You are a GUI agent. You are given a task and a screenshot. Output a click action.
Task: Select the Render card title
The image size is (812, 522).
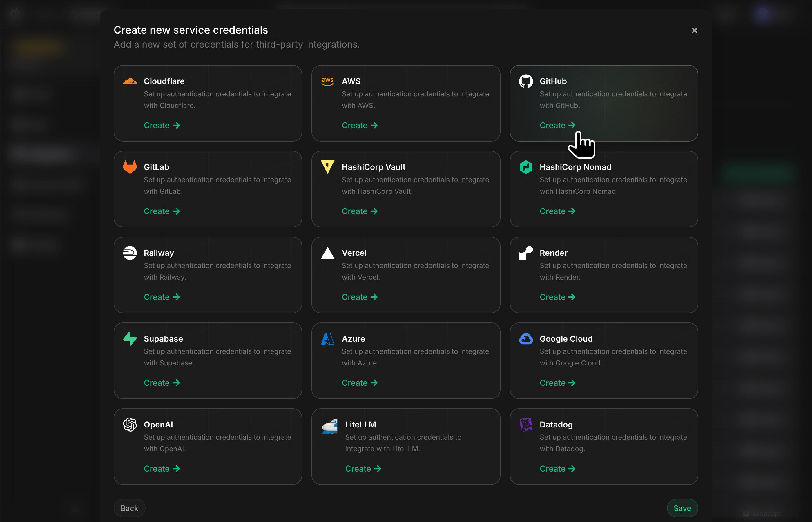click(553, 253)
